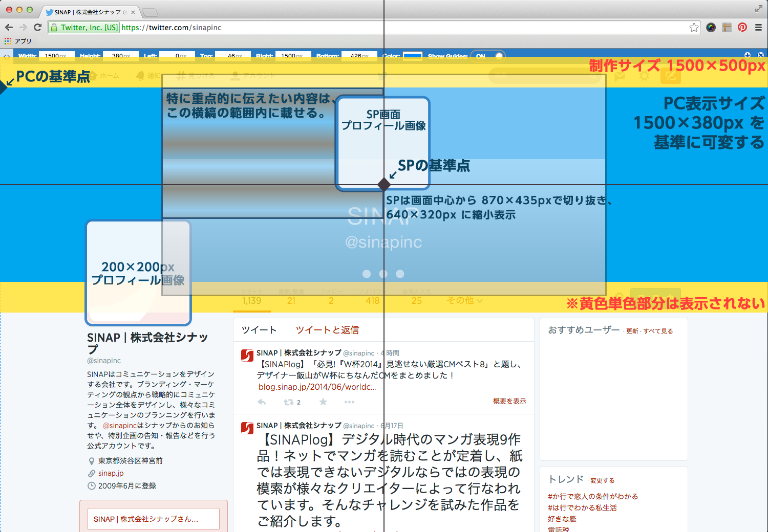Click the ruler toolbar dock-position arrow icon
The image size is (768, 532).
click(x=748, y=55)
